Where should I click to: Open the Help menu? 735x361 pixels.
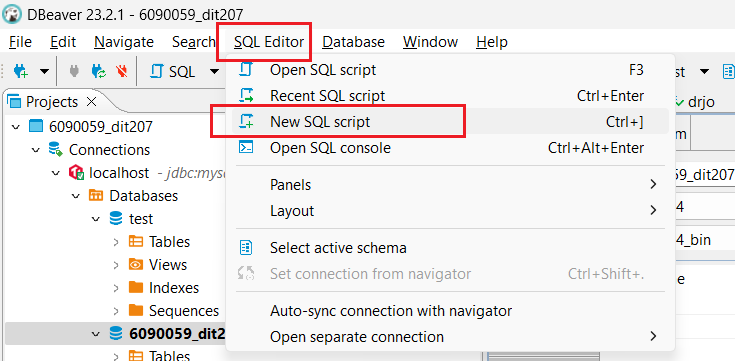492,42
